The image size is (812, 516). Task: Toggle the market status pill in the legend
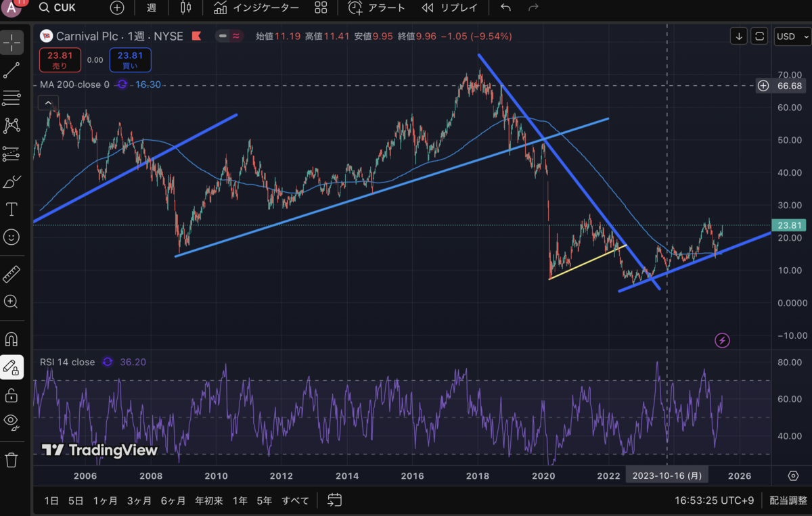(x=230, y=36)
